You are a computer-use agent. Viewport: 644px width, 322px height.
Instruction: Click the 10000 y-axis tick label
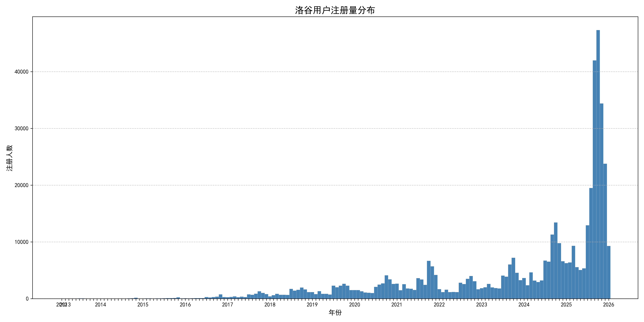21,242
